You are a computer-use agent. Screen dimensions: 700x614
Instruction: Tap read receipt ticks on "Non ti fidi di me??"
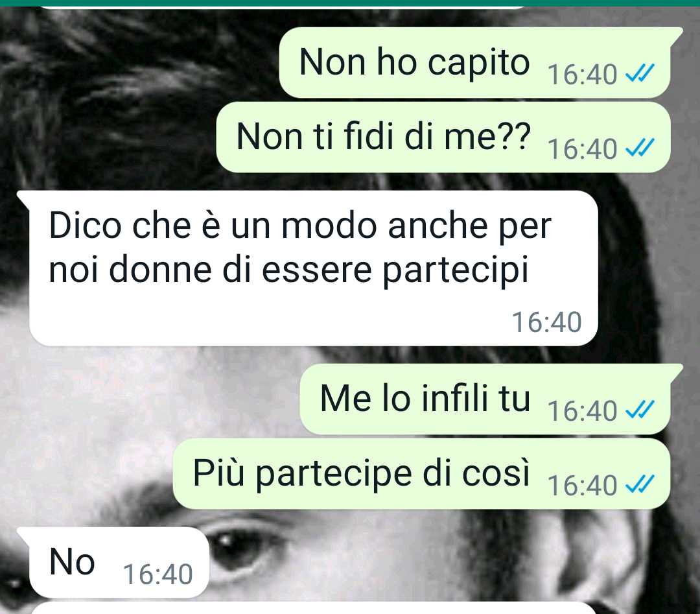coord(640,147)
